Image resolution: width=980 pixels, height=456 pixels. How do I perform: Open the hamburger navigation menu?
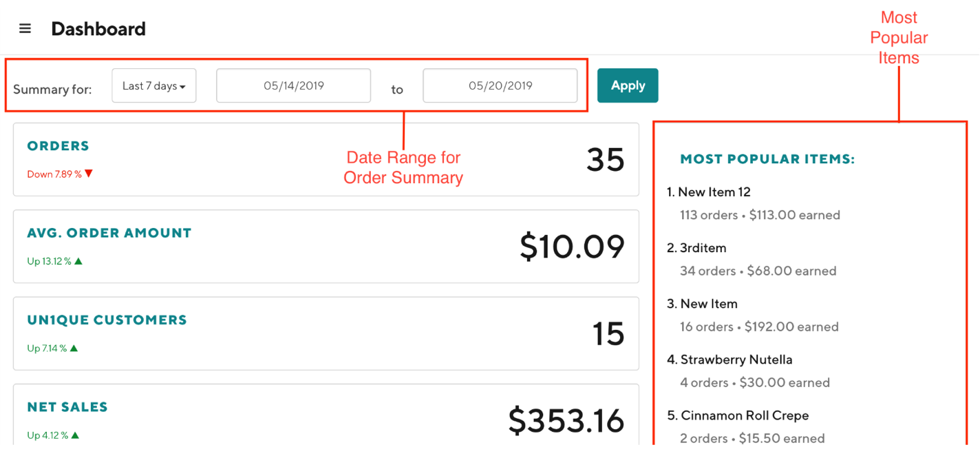click(25, 29)
